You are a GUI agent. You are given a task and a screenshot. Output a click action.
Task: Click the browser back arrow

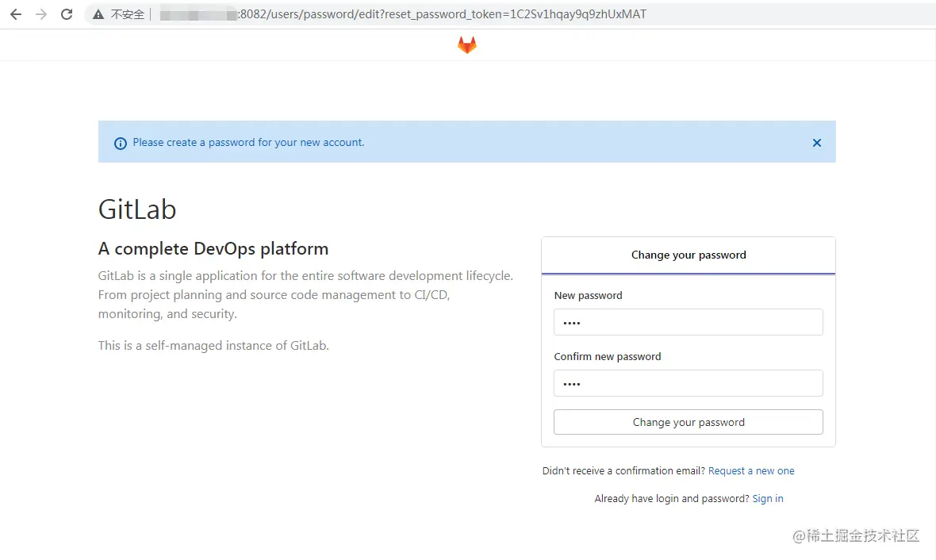click(x=16, y=14)
